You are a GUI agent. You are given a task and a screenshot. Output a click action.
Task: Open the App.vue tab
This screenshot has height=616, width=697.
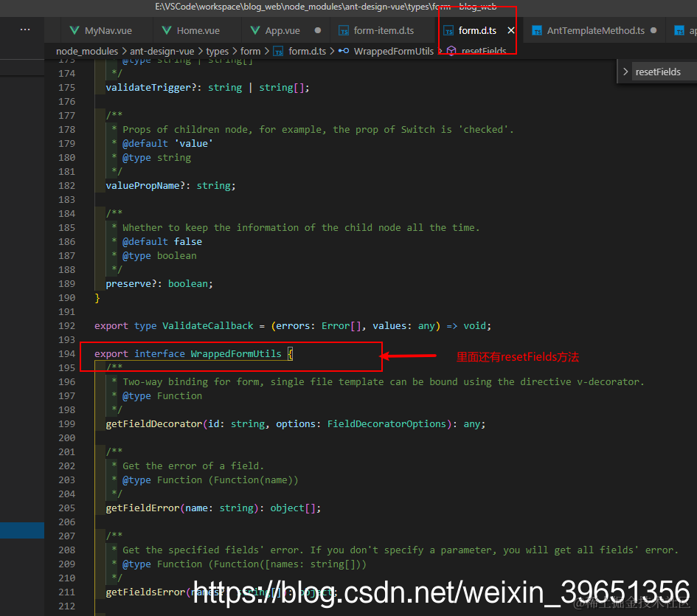tap(282, 30)
